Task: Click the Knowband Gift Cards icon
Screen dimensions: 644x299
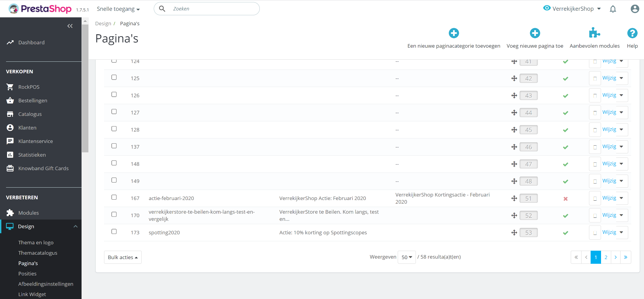Action: coord(10,168)
